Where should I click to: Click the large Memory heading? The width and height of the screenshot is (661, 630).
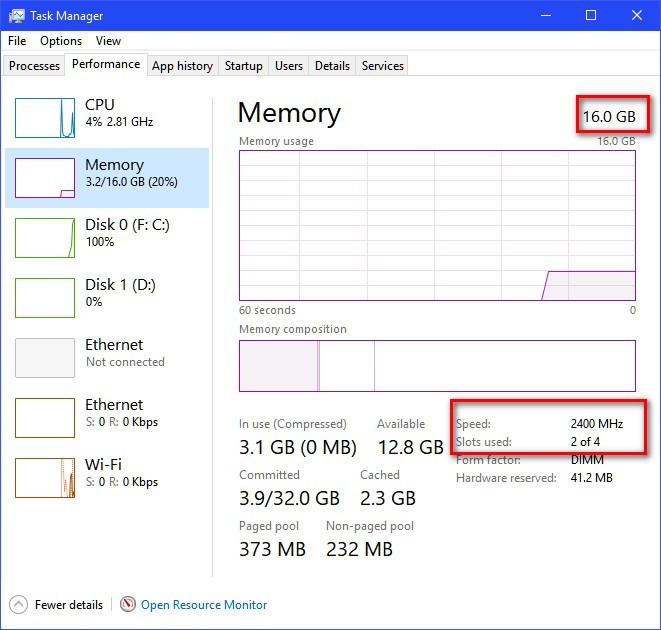[289, 113]
